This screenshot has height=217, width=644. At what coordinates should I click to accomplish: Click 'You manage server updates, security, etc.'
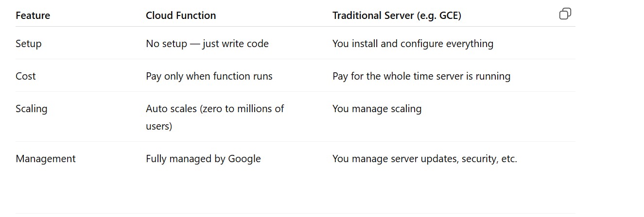pyautogui.click(x=424, y=159)
